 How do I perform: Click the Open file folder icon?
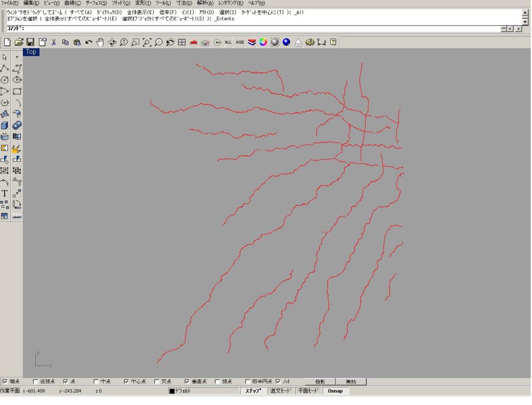click(19, 42)
